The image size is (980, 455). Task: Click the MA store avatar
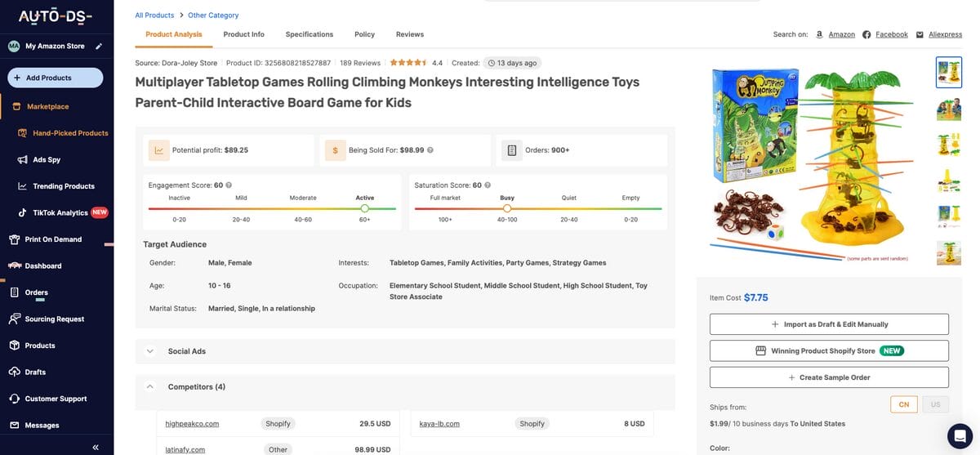(14, 47)
